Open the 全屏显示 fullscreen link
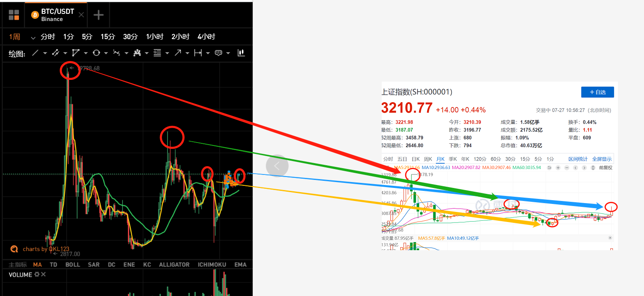Image resolution: width=644 pixels, height=296 pixels. coord(601,159)
